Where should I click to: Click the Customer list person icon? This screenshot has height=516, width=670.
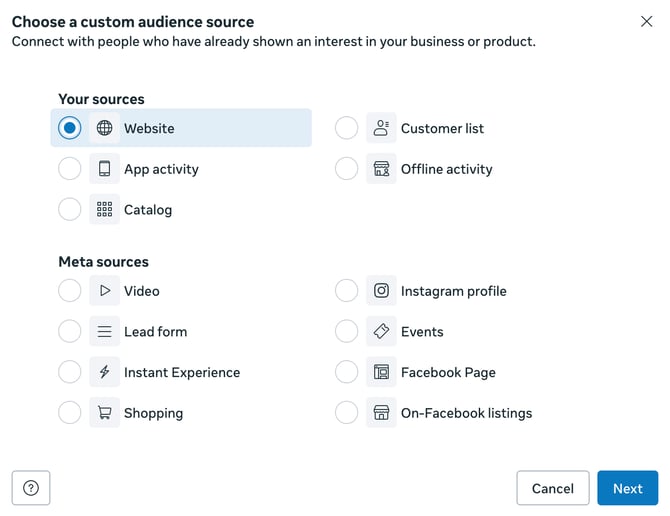381,128
